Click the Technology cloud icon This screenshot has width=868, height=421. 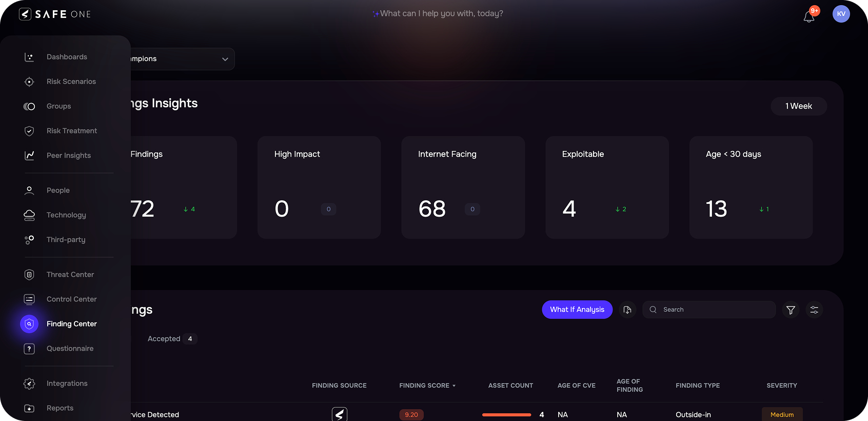click(29, 215)
